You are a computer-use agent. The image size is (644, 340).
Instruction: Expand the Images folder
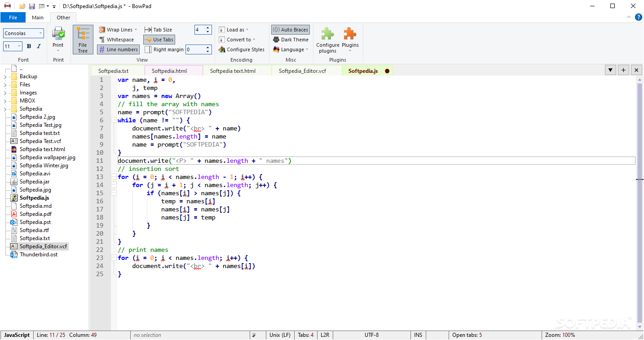[5, 93]
